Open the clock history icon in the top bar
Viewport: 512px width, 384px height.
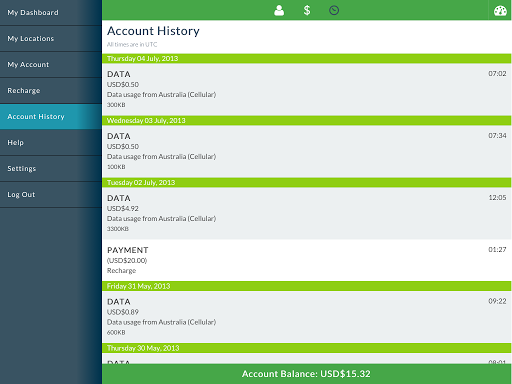pyautogui.click(x=334, y=10)
